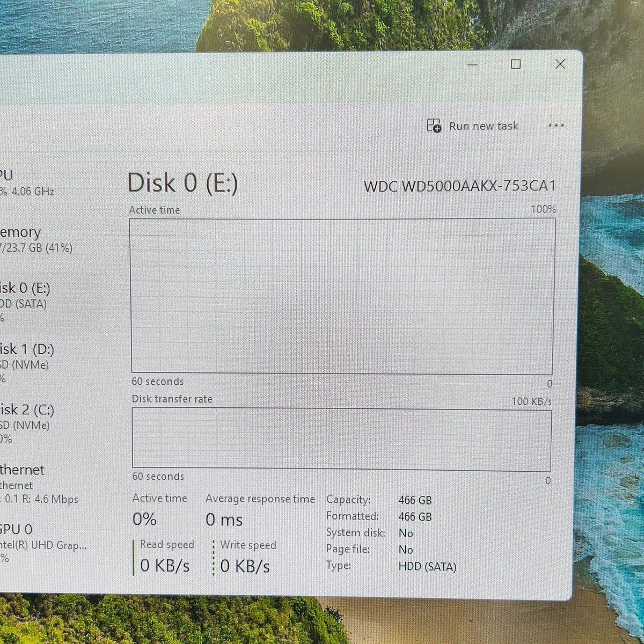Click the Write speed 0 KB/s value
The image size is (644, 644).
[x=245, y=566]
